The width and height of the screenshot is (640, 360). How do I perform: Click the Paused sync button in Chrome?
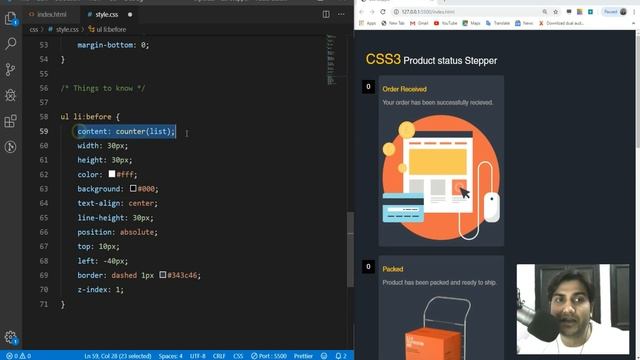pos(611,12)
